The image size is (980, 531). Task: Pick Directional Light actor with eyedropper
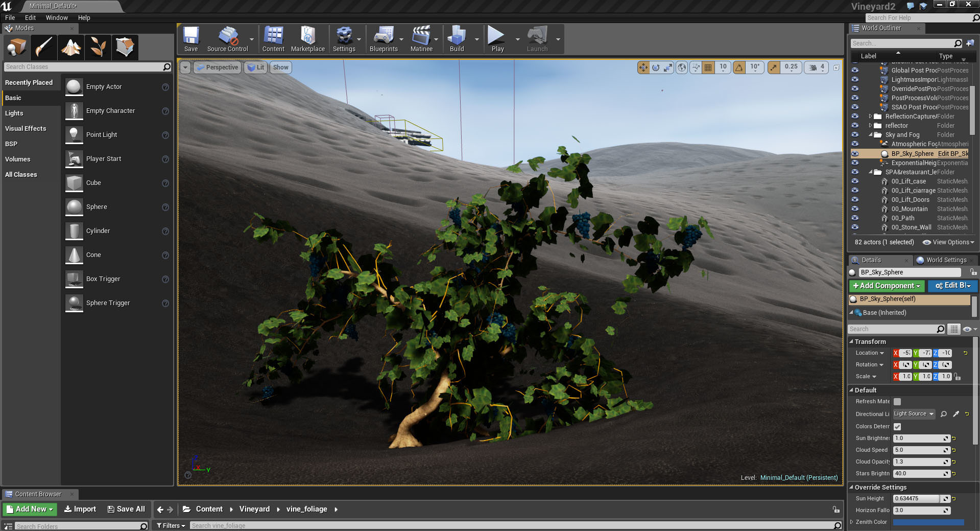(955, 414)
